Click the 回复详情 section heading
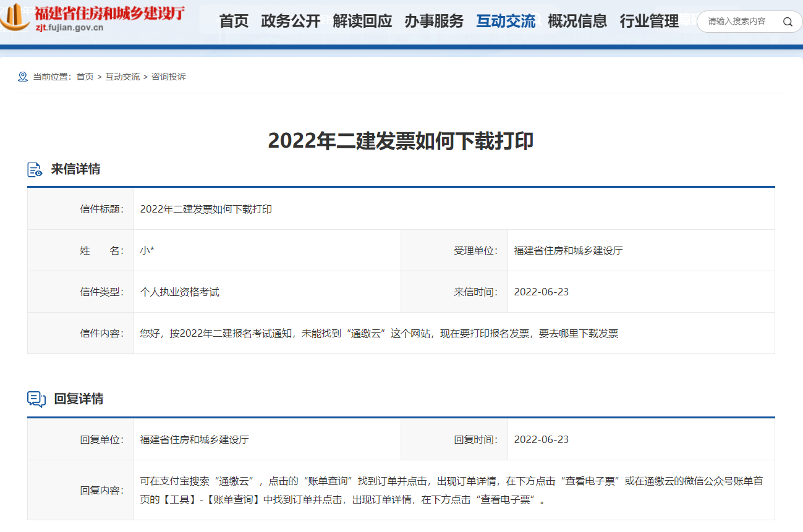Image resolution: width=803 pixels, height=532 pixels. [79, 399]
